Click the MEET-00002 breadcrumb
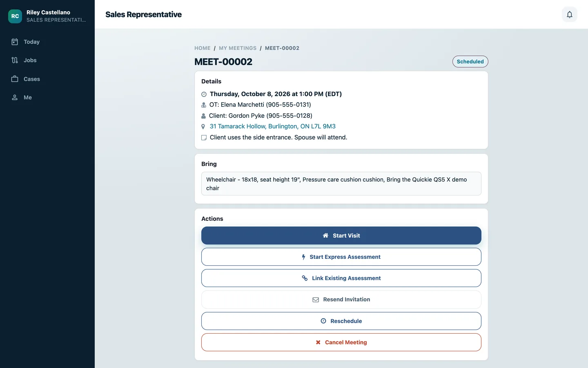 click(x=282, y=48)
